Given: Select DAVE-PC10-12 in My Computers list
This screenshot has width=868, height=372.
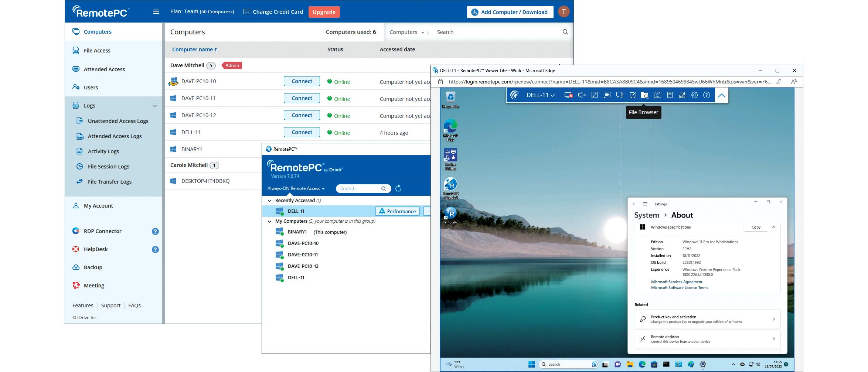Looking at the screenshot, I should point(303,266).
